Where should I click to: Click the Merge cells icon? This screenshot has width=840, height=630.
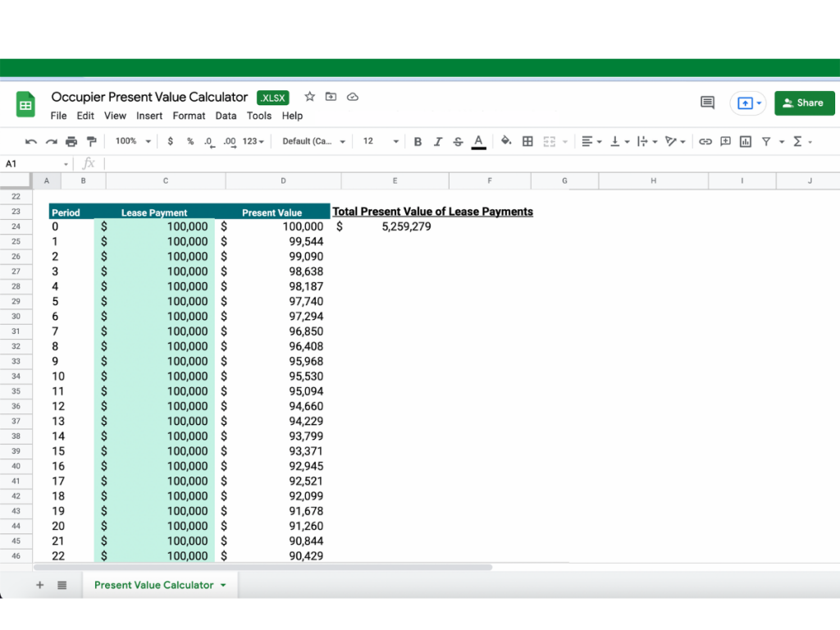tap(549, 141)
